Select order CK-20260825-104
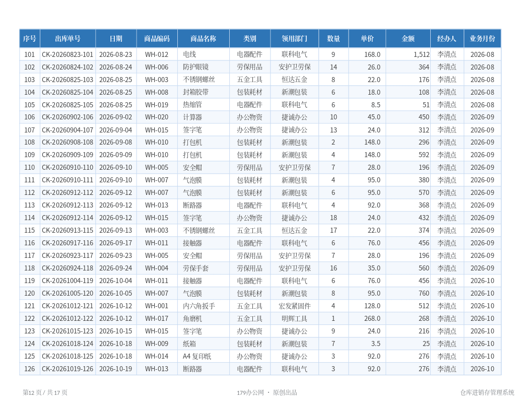 [68, 92]
